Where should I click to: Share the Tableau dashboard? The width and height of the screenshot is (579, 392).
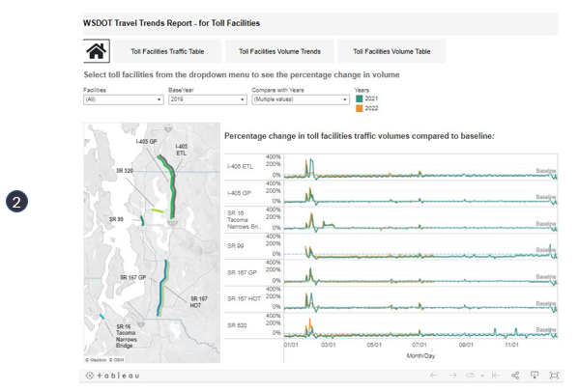tap(515, 376)
